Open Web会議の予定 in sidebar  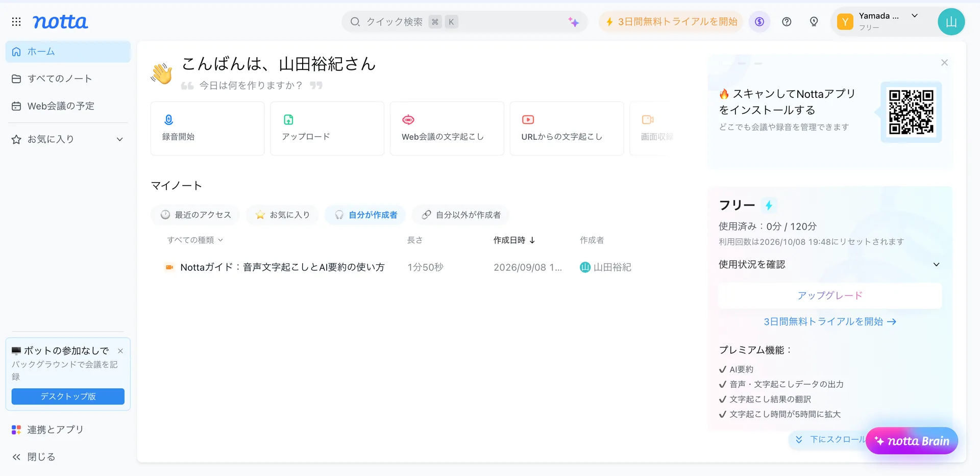point(68,106)
